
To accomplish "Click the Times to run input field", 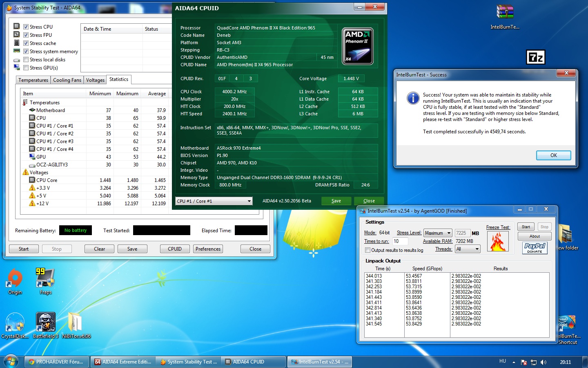I will [400, 241].
